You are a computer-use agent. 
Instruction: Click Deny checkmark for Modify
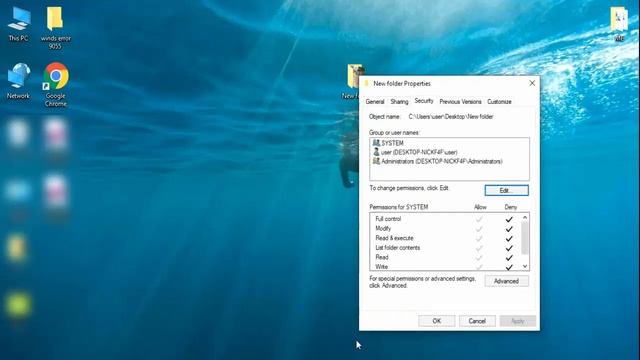pyautogui.click(x=509, y=229)
